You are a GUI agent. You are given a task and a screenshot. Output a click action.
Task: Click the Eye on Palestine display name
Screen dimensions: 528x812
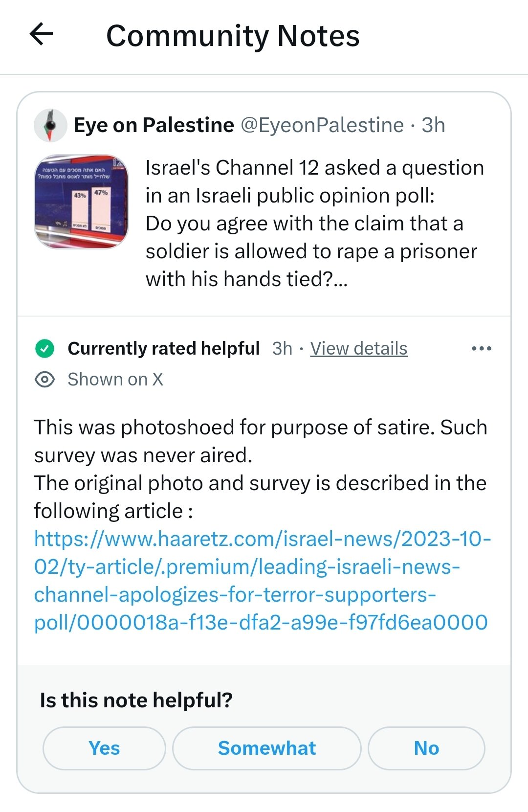[154, 125]
